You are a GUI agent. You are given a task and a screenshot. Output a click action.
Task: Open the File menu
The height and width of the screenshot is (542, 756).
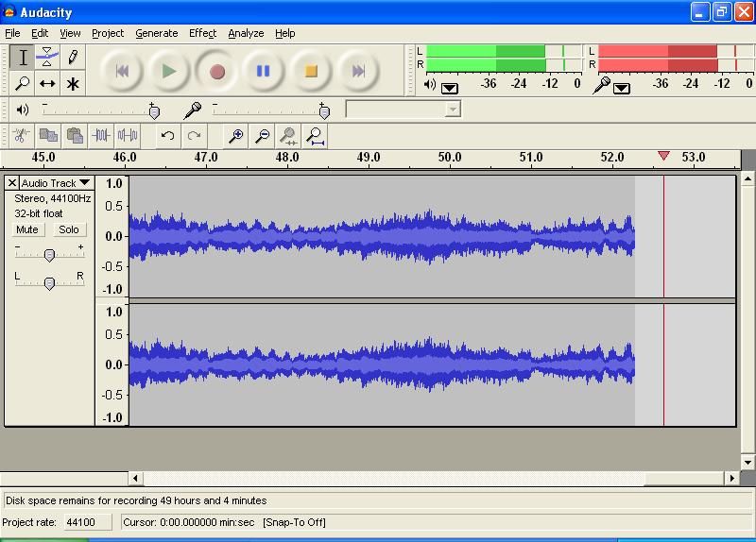(12, 33)
